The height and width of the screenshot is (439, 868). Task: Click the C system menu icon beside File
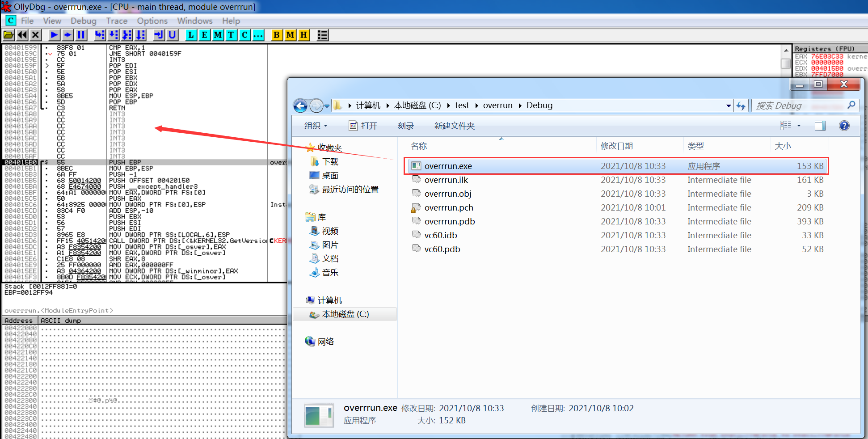(11, 21)
